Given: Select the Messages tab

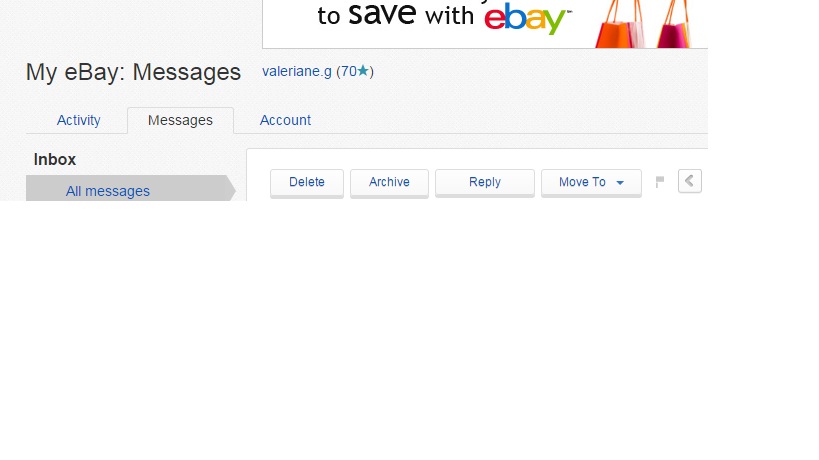Looking at the screenshot, I should click(x=180, y=120).
